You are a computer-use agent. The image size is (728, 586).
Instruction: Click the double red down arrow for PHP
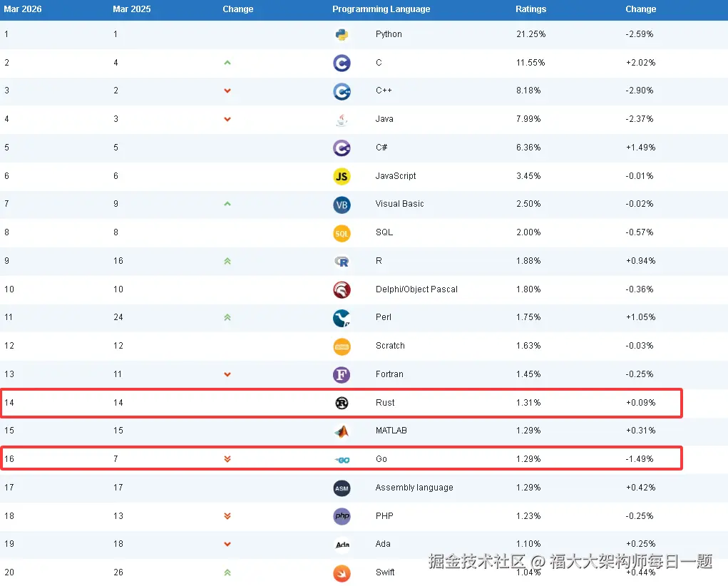point(227,516)
